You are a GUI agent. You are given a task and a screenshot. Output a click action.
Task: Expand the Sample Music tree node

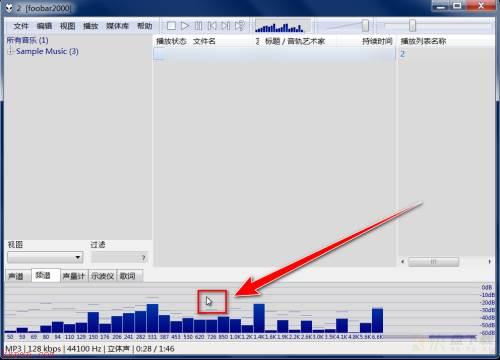[x=10, y=51]
